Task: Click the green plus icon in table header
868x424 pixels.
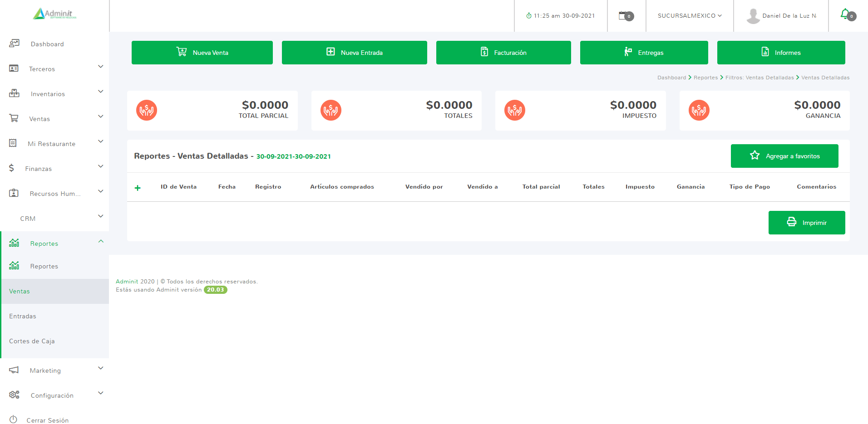Action: (138, 188)
